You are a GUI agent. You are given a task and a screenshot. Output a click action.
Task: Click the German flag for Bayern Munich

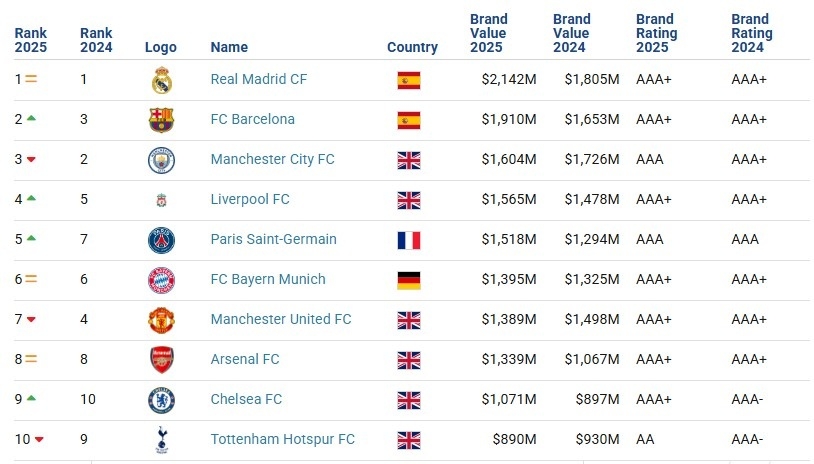(409, 280)
